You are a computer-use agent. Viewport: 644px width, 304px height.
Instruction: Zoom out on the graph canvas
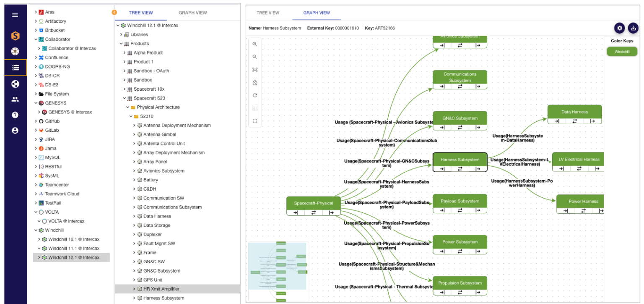pos(254,57)
